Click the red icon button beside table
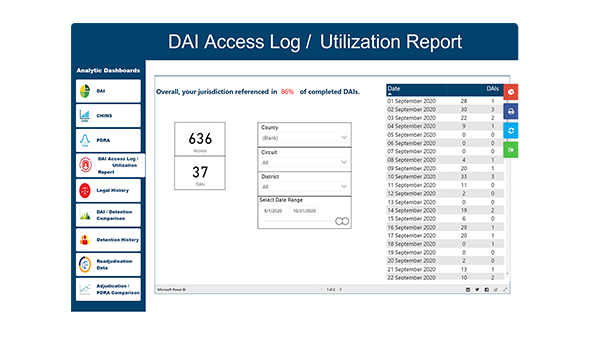 pyautogui.click(x=511, y=92)
